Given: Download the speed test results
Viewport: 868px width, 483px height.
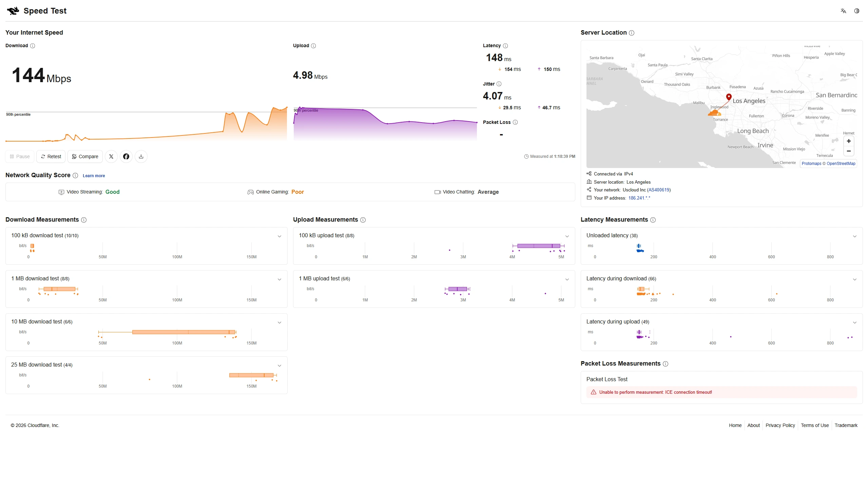Looking at the screenshot, I should point(141,156).
